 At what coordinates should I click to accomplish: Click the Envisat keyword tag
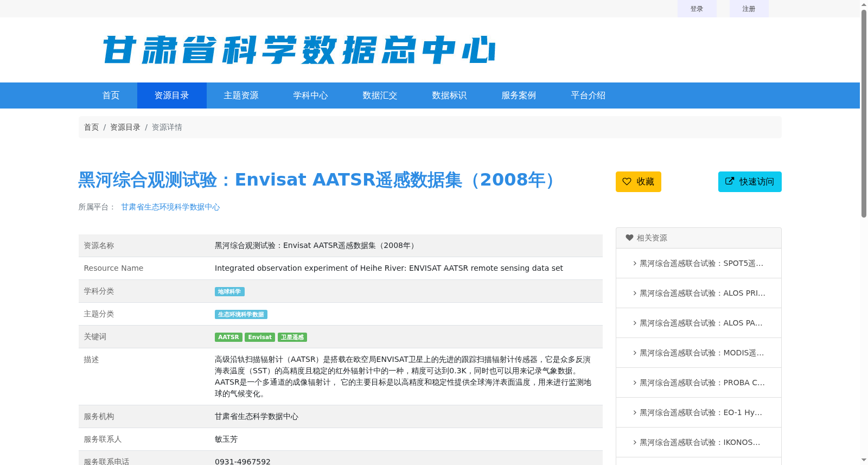[x=260, y=337]
